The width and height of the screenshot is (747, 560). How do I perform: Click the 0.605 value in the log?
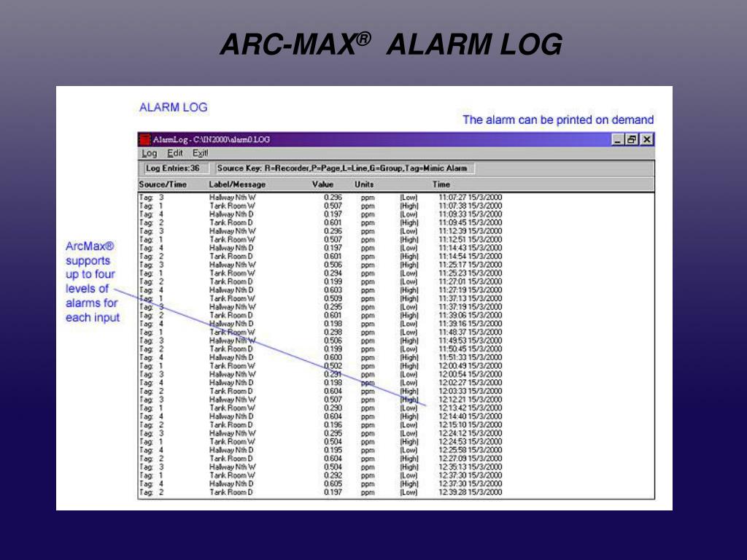click(x=333, y=484)
